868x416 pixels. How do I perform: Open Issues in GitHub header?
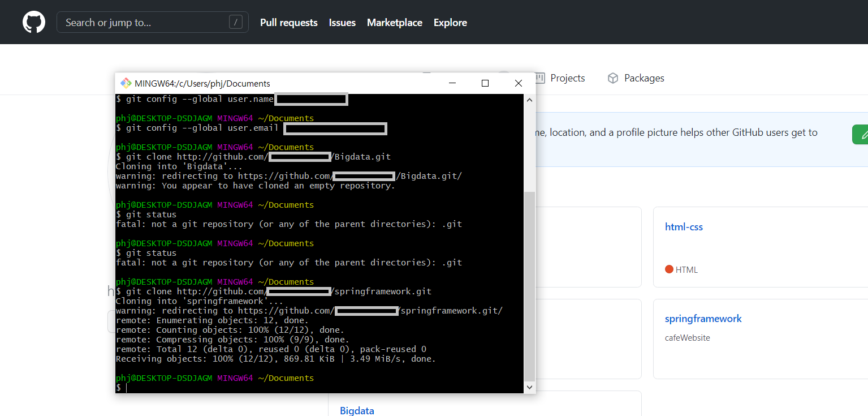(342, 23)
